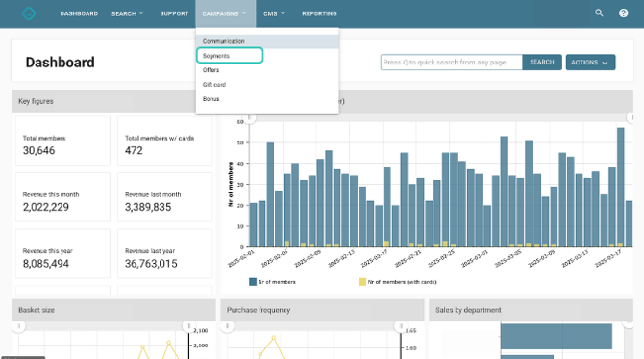Expand the CMS dropdown menu
Image resolution: width=644 pixels, height=359 pixels.
(274, 13)
